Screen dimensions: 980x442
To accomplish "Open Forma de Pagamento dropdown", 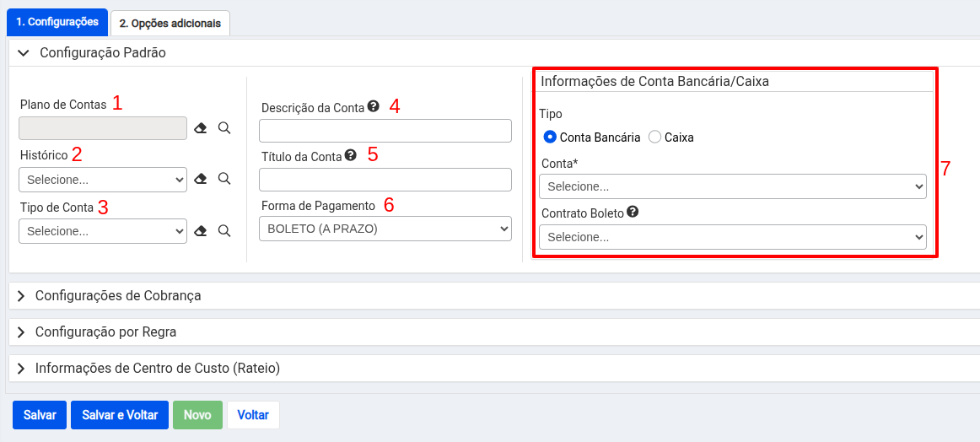I will (x=385, y=229).
